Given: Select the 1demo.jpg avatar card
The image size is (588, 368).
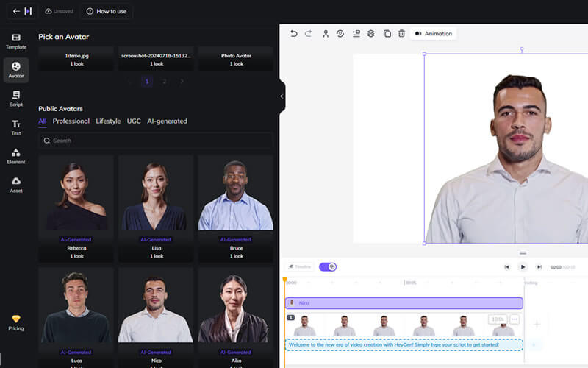Looking at the screenshot, I should [x=76, y=59].
